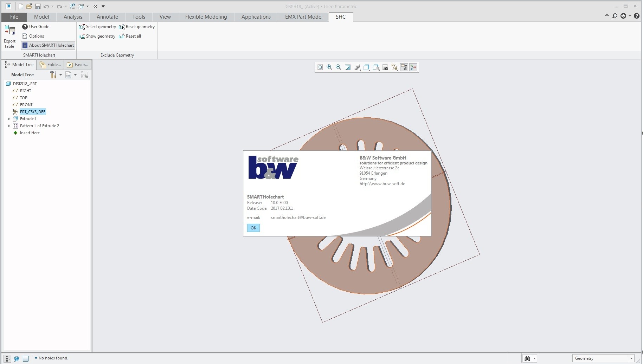Image resolution: width=643 pixels, height=364 pixels.
Task: Open Model Tree settings hammer icon
Action: coord(53,75)
